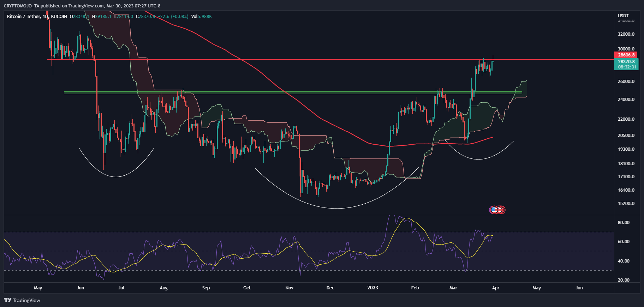Click the 22000.0 price axis label
The height and width of the screenshot is (307, 644).
(626, 119)
